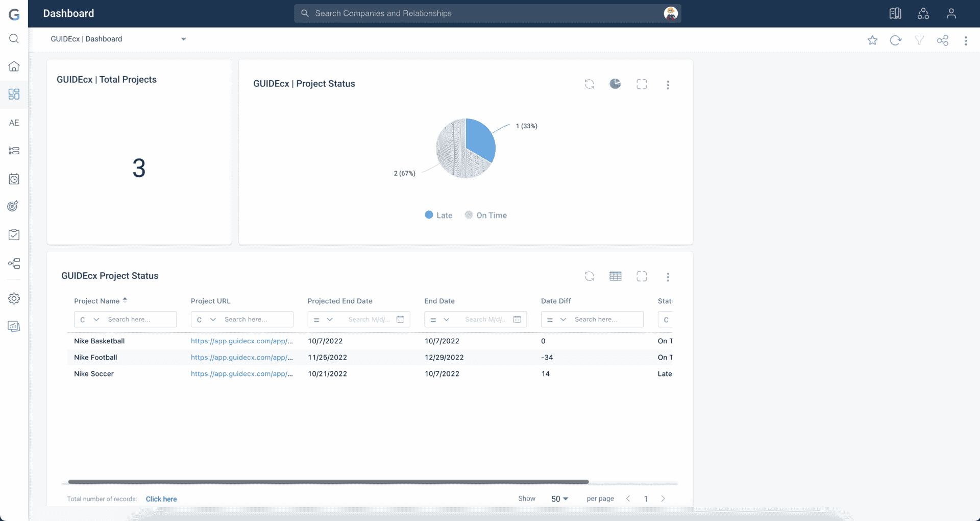Open Nike Basketball project URL

[242, 341]
